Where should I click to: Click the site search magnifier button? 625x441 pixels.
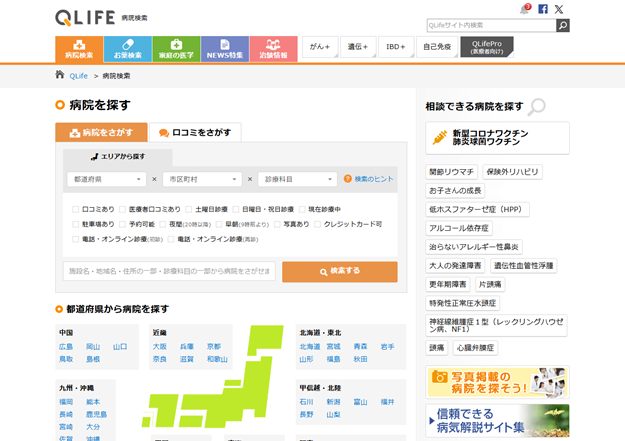point(563,26)
